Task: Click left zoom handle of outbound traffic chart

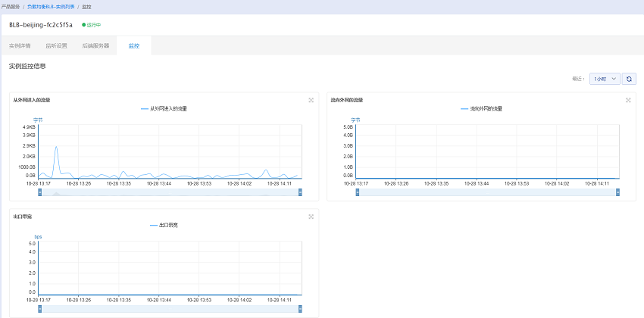Action: click(x=358, y=192)
